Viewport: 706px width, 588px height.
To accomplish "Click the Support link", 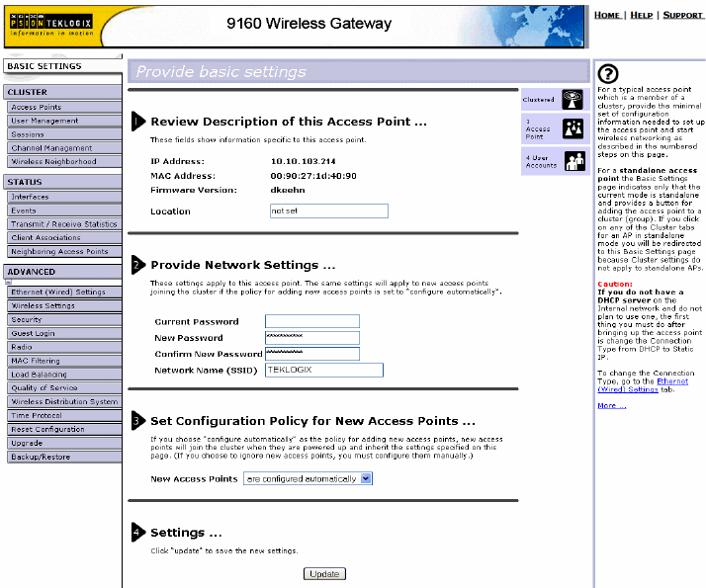I will [x=682, y=15].
